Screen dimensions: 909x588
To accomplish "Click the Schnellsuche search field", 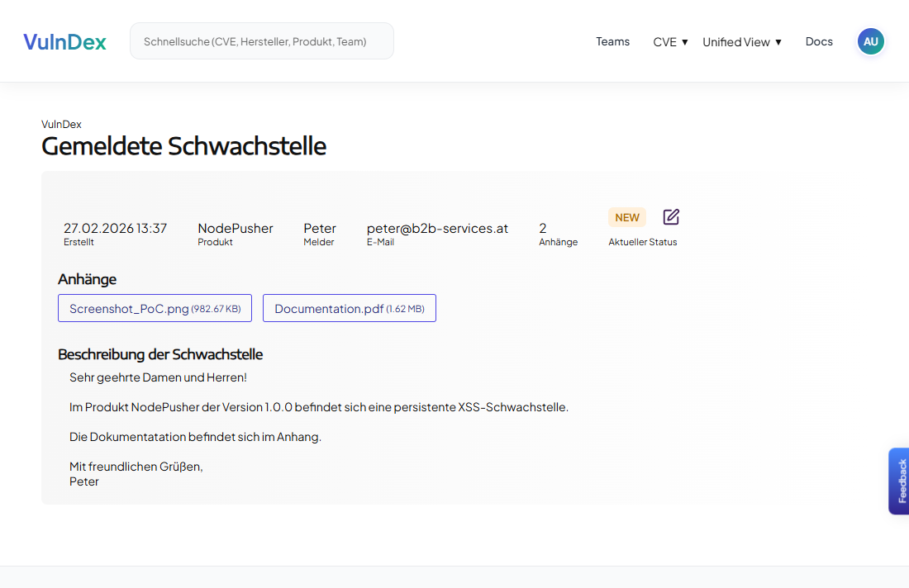I will (261, 40).
